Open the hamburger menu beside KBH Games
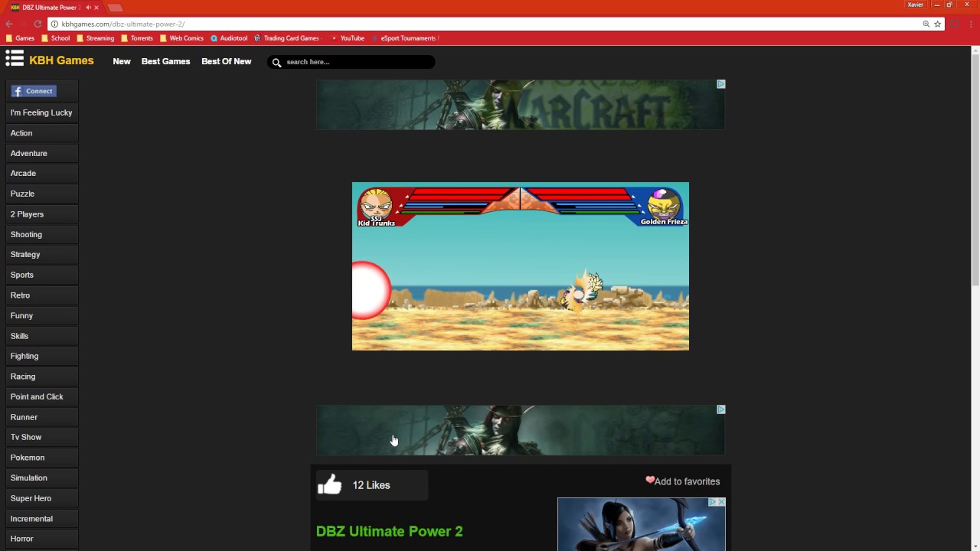Viewport: 980px width, 551px height. [x=15, y=58]
